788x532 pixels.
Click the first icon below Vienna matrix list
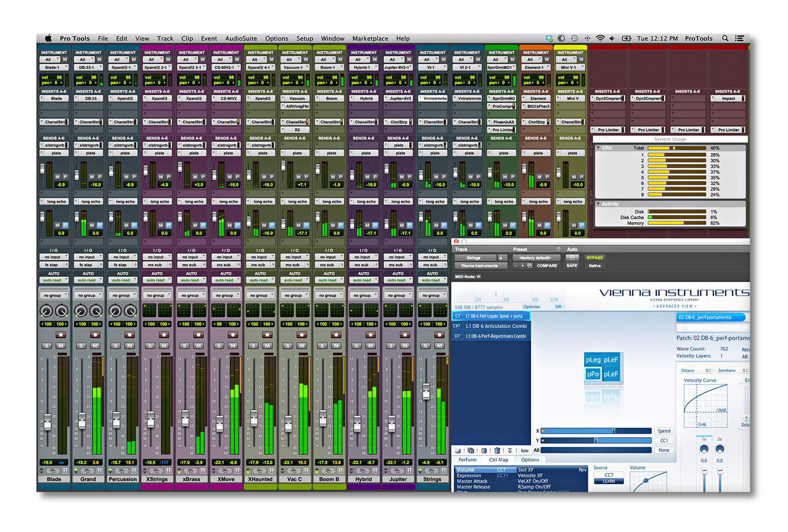(x=458, y=451)
